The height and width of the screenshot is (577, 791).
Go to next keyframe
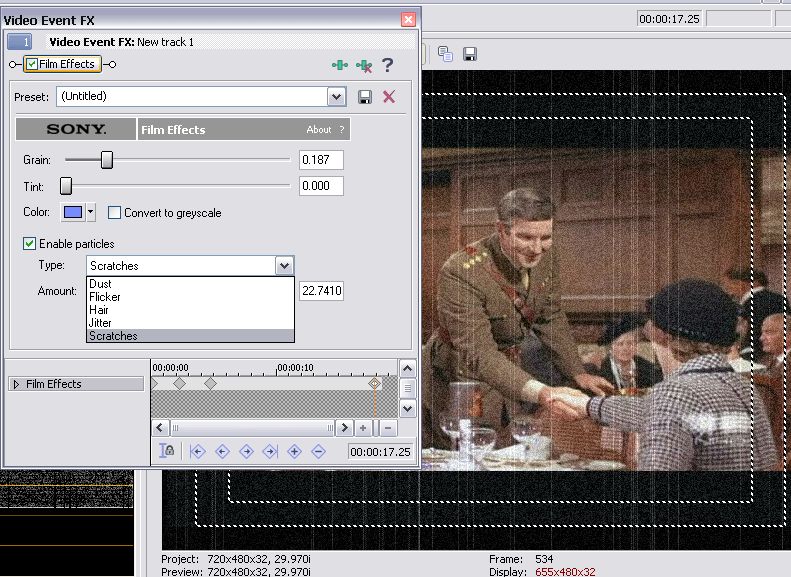pyautogui.click(x=246, y=451)
